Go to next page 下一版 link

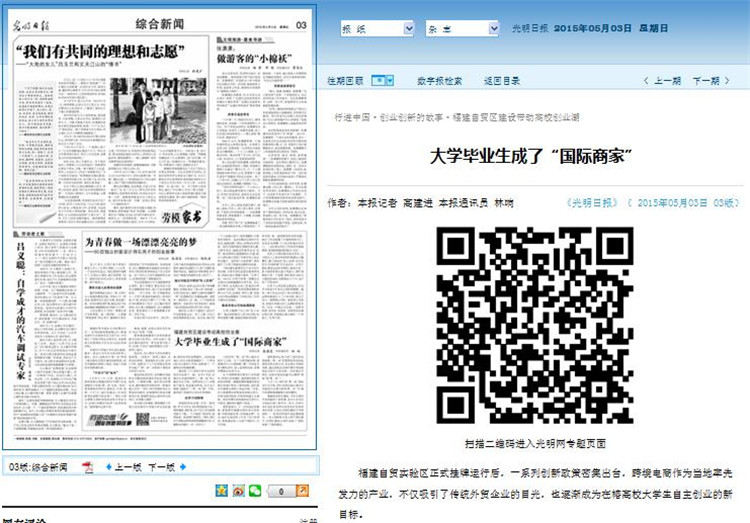click(x=161, y=467)
